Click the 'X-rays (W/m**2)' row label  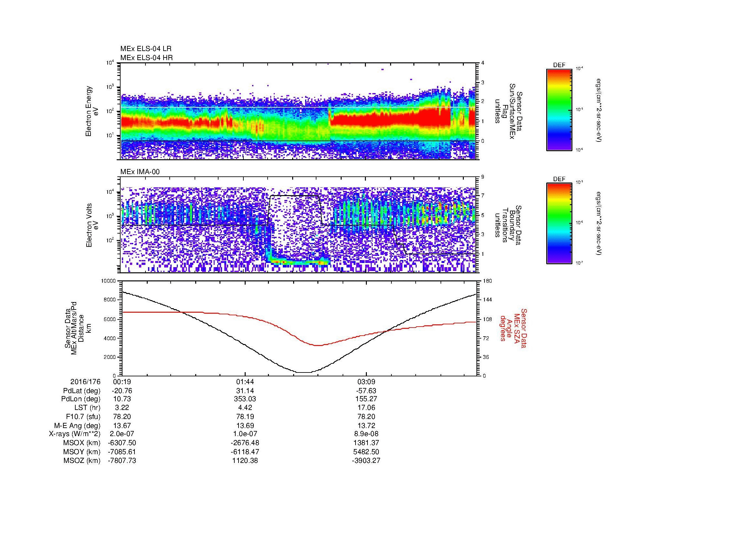pos(75,434)
